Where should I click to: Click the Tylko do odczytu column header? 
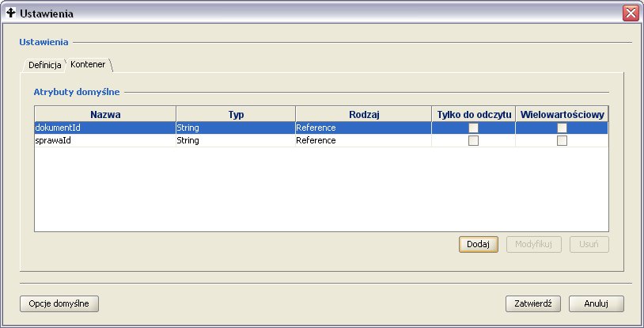(474, 115)
